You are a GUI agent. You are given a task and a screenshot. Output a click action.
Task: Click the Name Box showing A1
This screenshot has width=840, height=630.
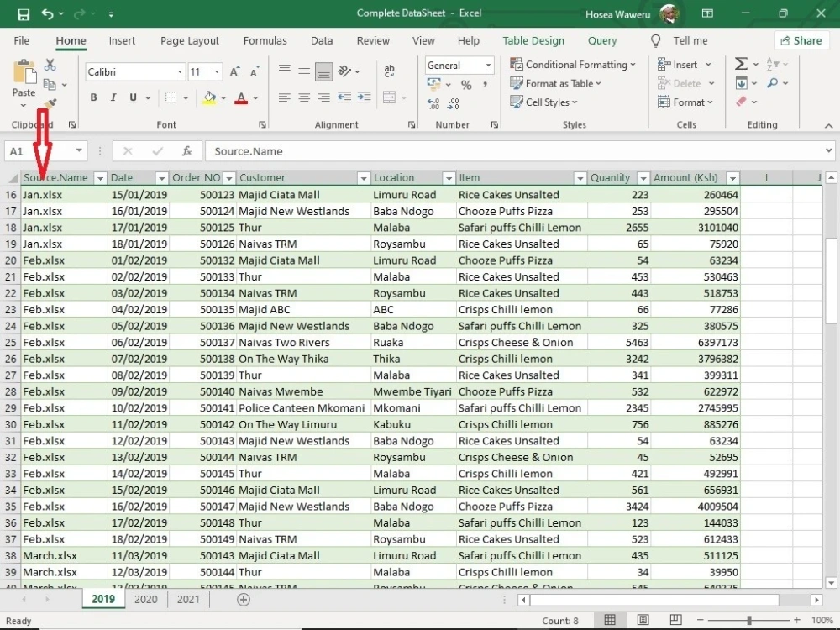click(x=39, y=151)
